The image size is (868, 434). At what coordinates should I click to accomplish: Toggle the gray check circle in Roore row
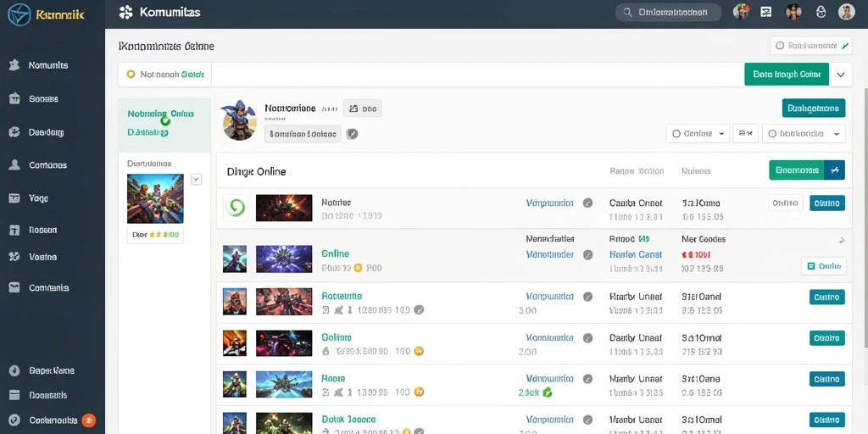coord(588,379)
